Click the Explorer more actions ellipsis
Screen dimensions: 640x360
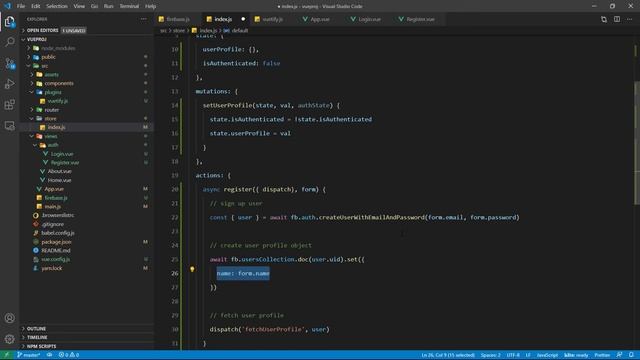coord(143,19)
